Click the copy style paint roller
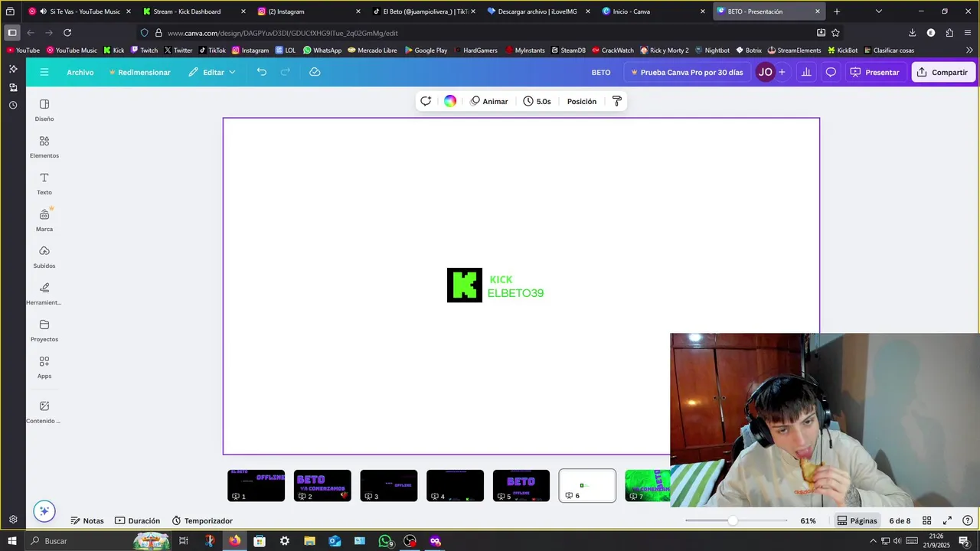Screen dimensions: 980x551 pyautogui.click(x=617, y=101)
